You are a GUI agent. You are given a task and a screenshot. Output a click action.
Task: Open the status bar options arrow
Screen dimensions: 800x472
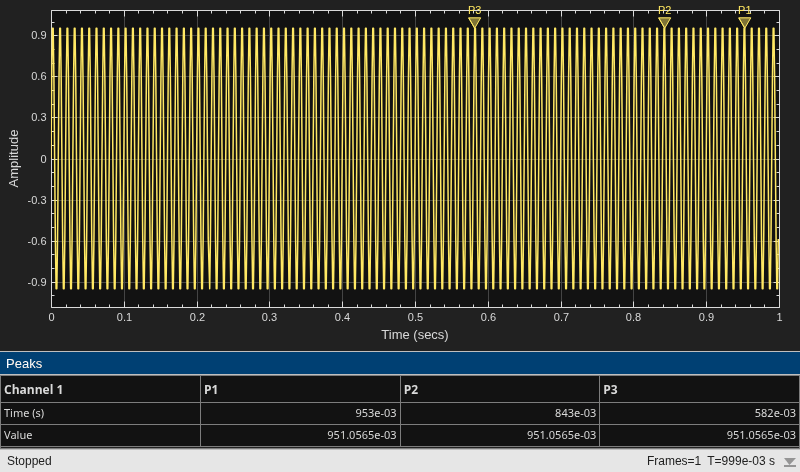[789, 462]
